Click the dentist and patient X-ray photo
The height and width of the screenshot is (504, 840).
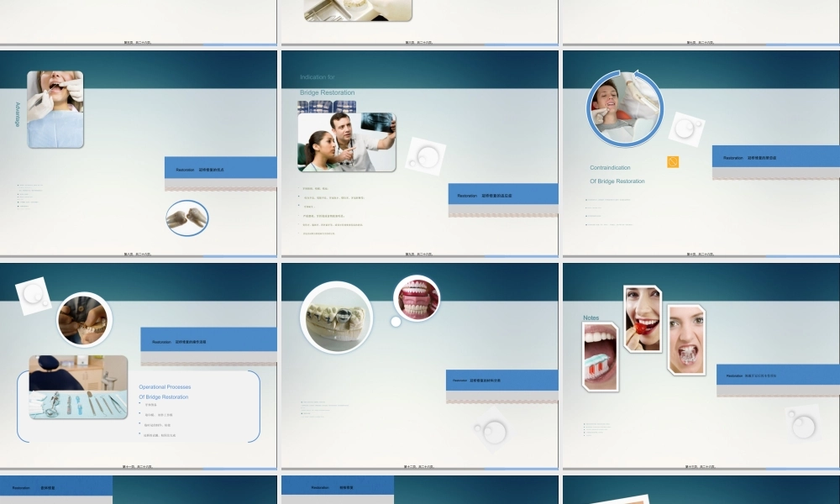tap(347, 142)
